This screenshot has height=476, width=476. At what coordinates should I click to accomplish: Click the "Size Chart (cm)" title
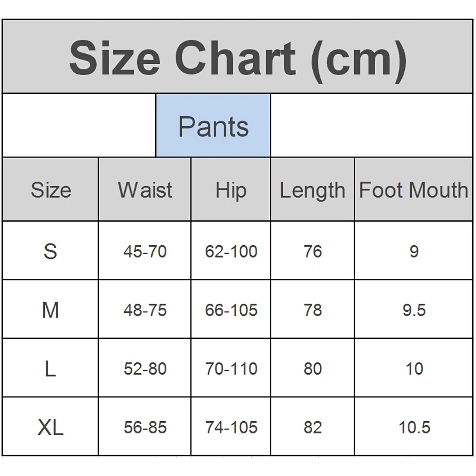(238, 58)
